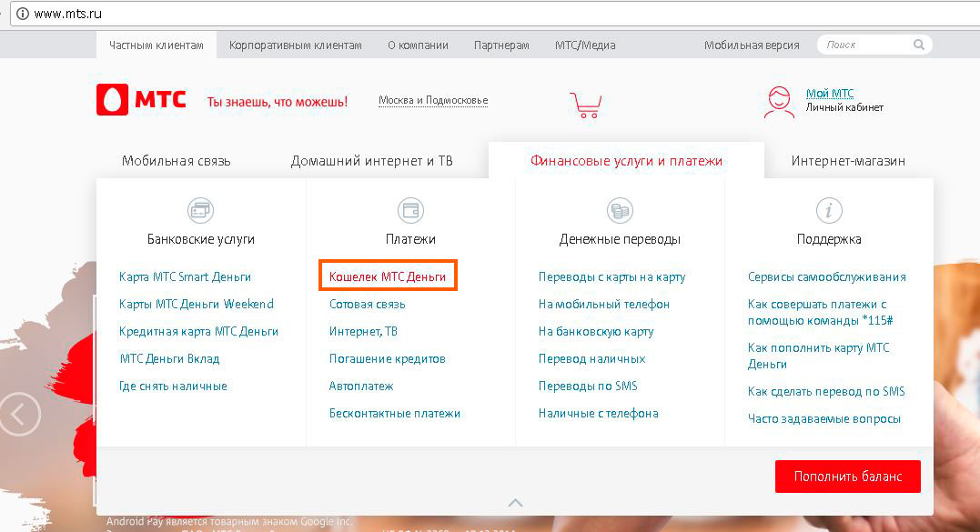Open Переводы по SMS link
The height and width of the screenshot is (532, 980).
click(x=588, y=386)
